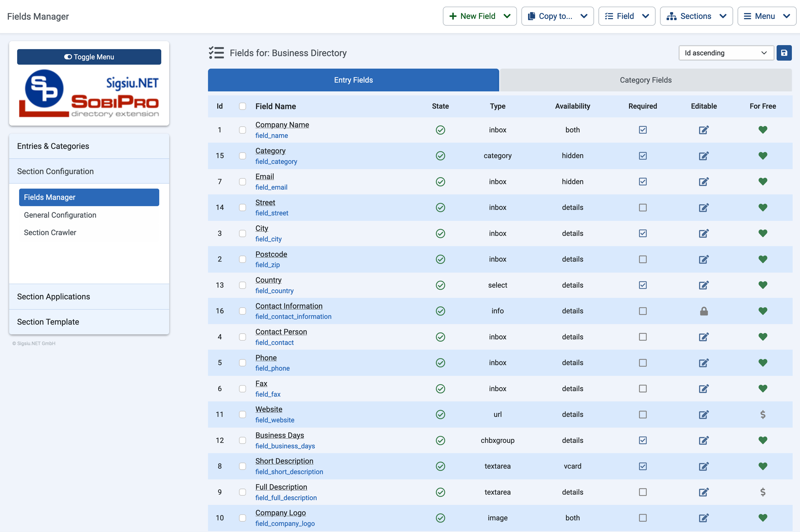The height and width of the screenshot is (532, 800).
Task: Toggle state icon for Short Description
Action: coord(440,466)
